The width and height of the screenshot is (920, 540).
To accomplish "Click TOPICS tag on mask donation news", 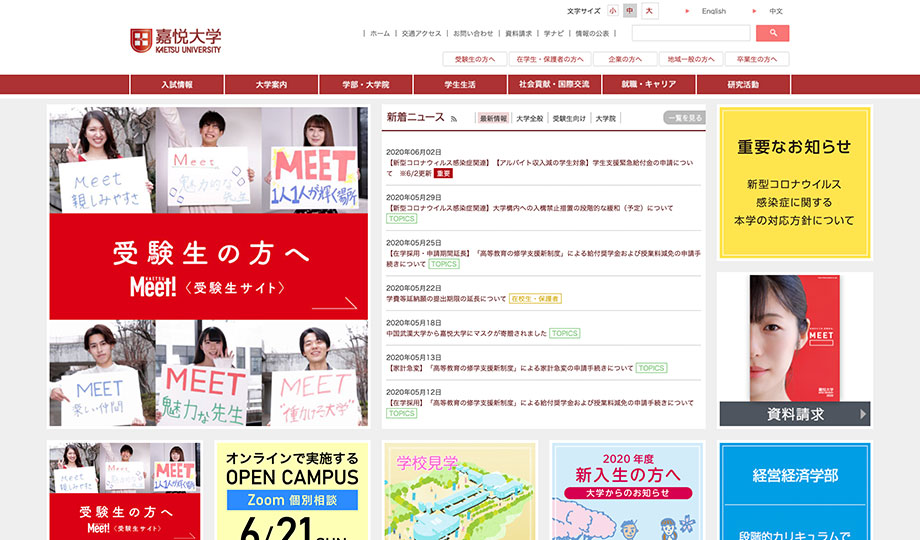I will [x=564, y=333].
